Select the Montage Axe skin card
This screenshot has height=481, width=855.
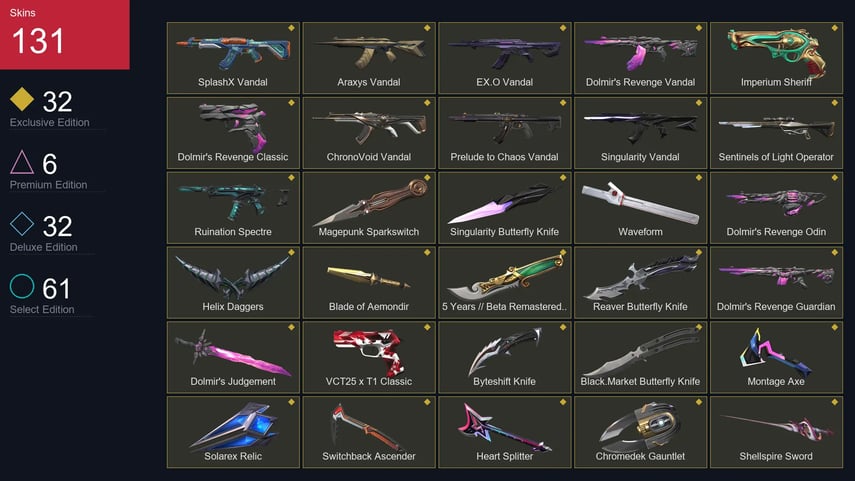point(776,357)
